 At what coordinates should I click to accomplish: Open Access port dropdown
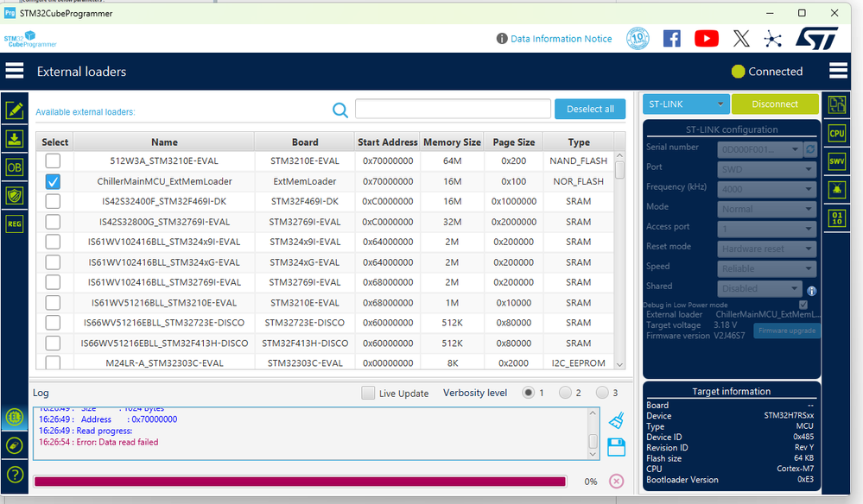[x=767, y=229]
